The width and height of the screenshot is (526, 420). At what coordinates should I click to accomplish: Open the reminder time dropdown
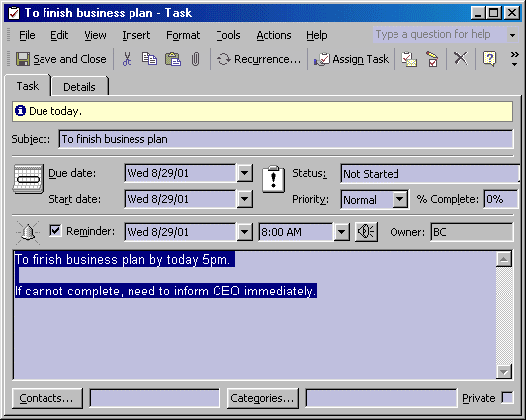[341, 232]
